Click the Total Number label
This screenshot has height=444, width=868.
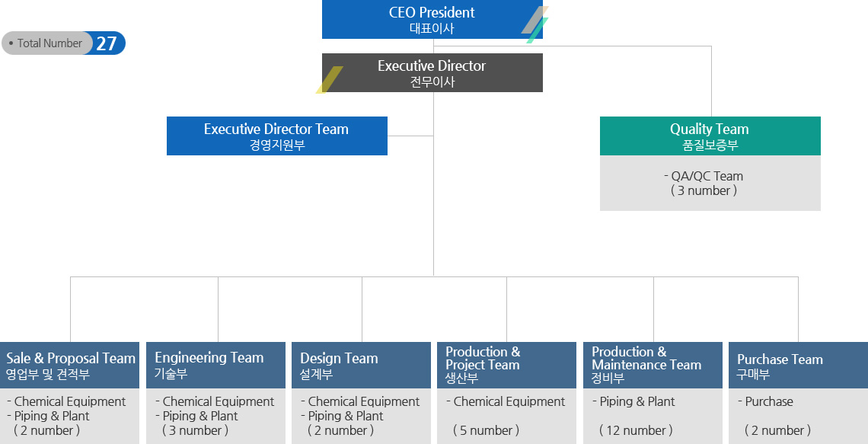(x=49, y=43)
